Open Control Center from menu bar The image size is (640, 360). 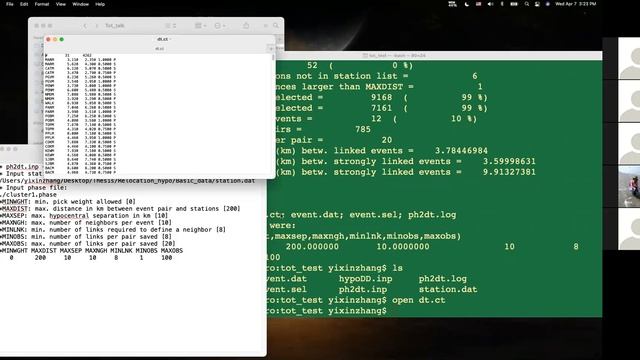tap(537, 4)
